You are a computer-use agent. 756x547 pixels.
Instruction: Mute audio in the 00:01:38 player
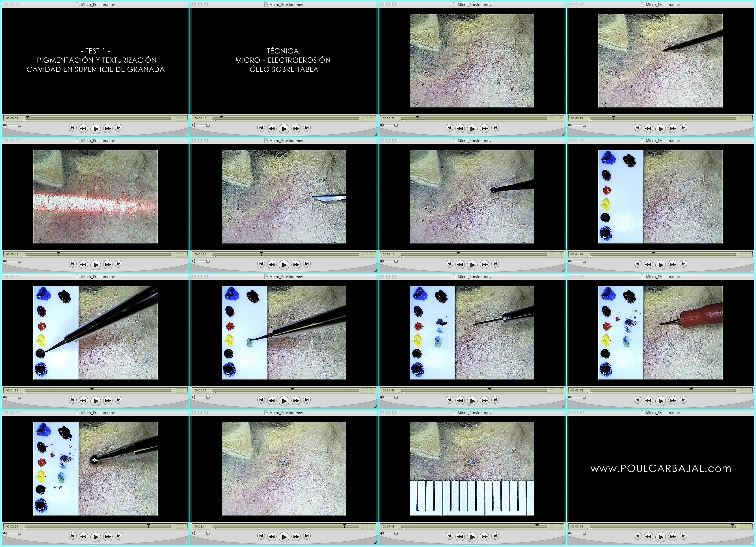194,398
